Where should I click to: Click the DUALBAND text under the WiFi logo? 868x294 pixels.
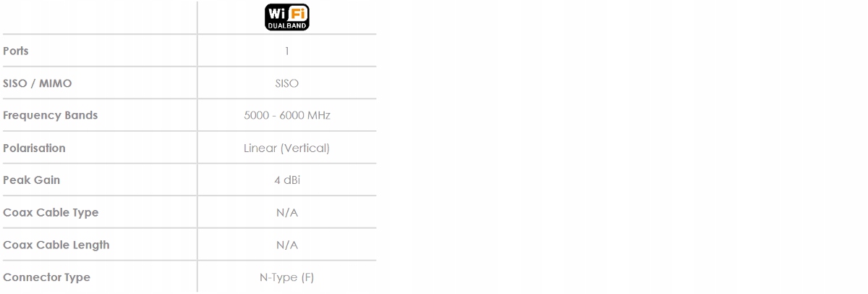pos(286,26)
